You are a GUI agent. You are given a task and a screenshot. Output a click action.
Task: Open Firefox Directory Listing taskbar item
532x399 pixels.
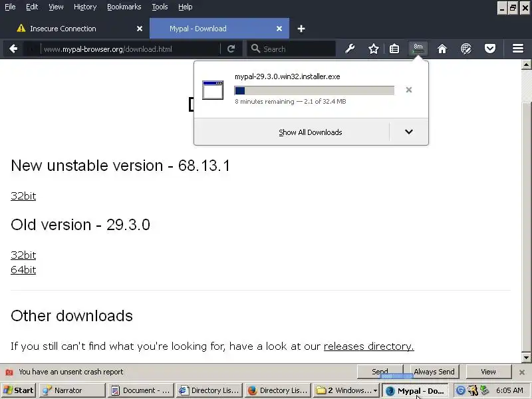tap(278, 390)
